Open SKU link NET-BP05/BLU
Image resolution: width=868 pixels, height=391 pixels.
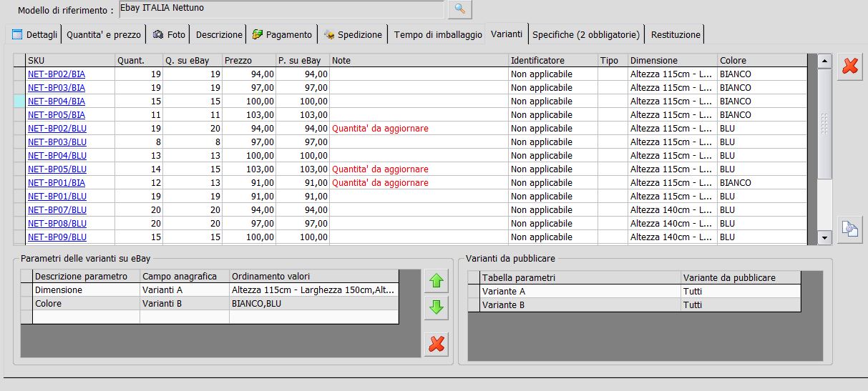(57, 169)
